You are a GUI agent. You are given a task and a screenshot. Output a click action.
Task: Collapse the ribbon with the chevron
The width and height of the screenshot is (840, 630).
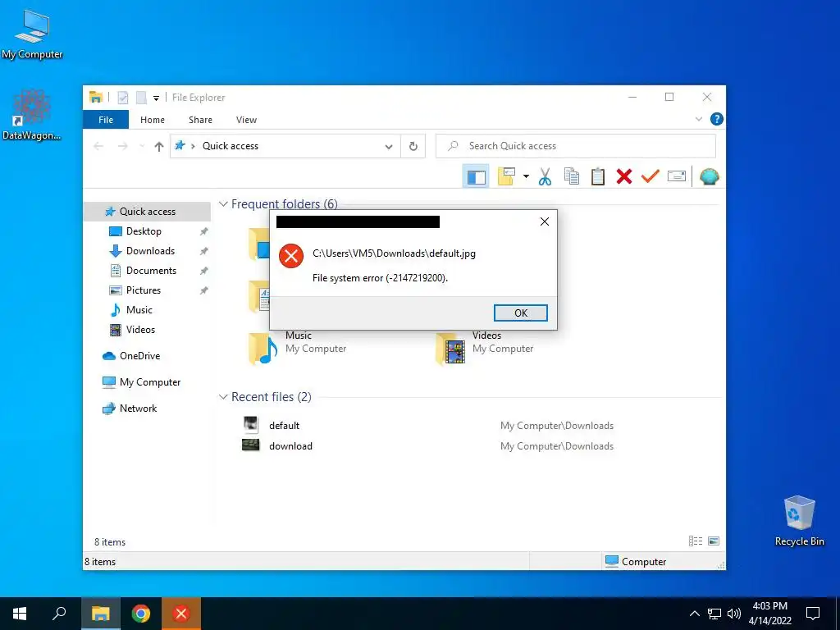(698, 119)
